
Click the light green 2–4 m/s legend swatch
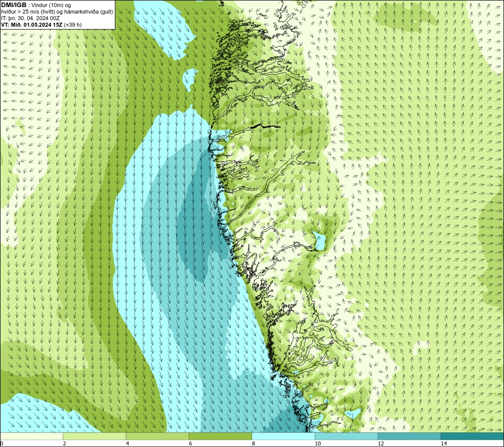95,436
